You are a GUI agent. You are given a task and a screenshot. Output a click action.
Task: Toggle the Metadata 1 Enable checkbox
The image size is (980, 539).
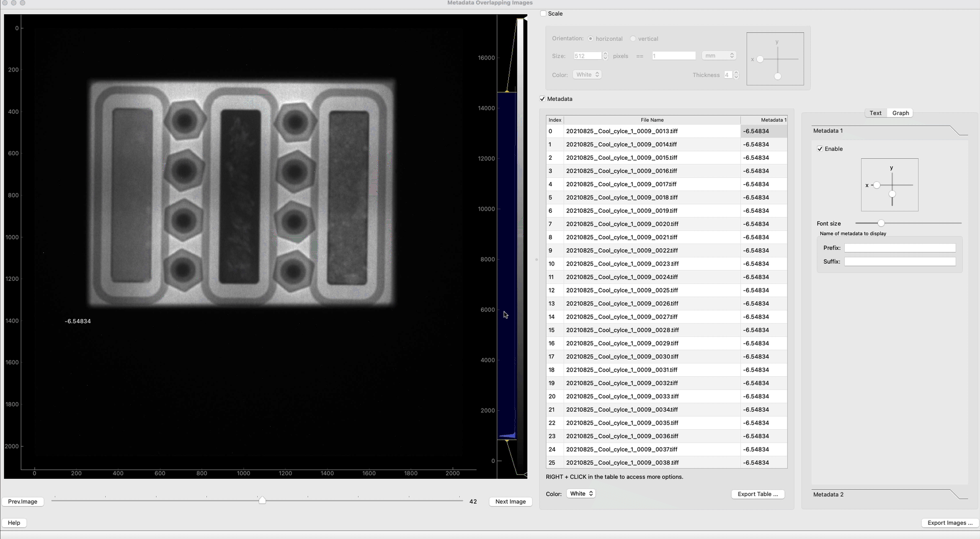(820, 149)
